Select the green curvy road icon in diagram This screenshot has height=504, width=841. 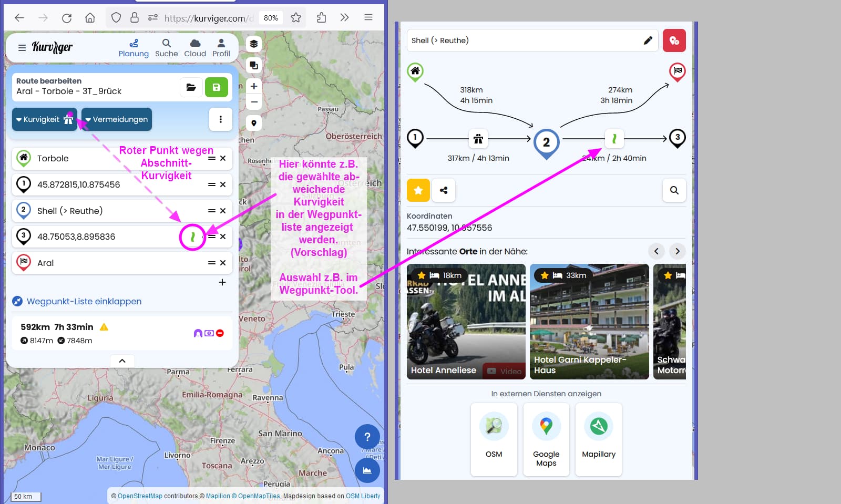coord(614,139)
